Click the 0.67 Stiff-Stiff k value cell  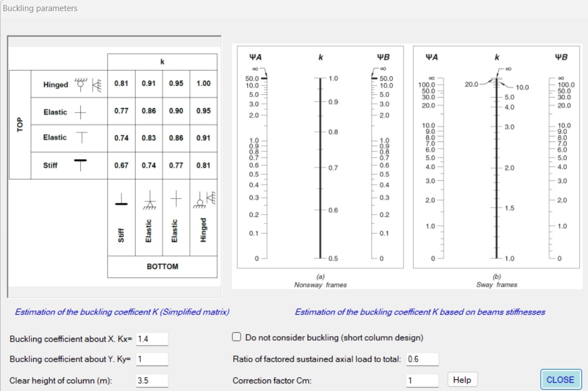pos(121,165)
